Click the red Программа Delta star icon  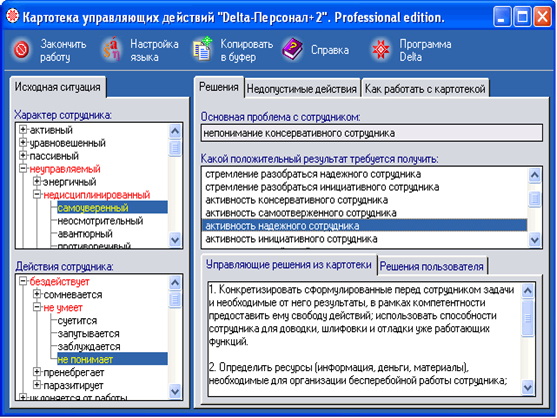381,50
